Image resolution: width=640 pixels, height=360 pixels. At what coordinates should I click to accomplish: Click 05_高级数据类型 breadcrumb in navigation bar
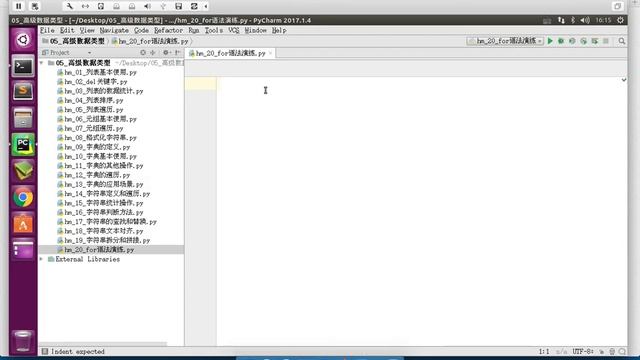[73, 41]
